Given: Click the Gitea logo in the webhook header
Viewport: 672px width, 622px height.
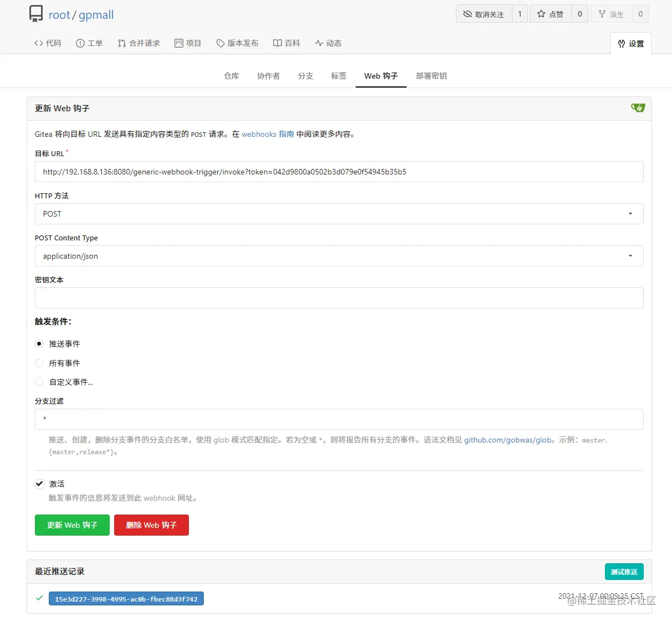Looking at the screenshot, I should (x=638, y=108).
